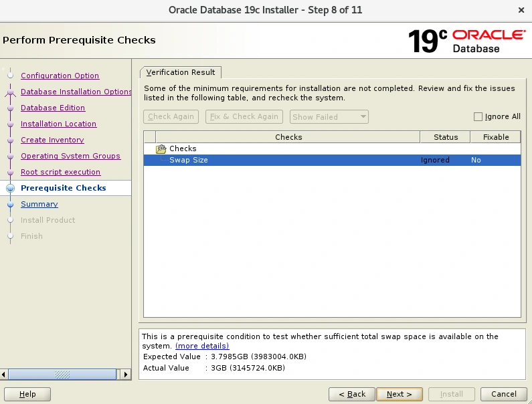Image resolution: width=532 pixels, height=404 pixels.
Task: Select the Checks root tree node
Action: (183, 148)
